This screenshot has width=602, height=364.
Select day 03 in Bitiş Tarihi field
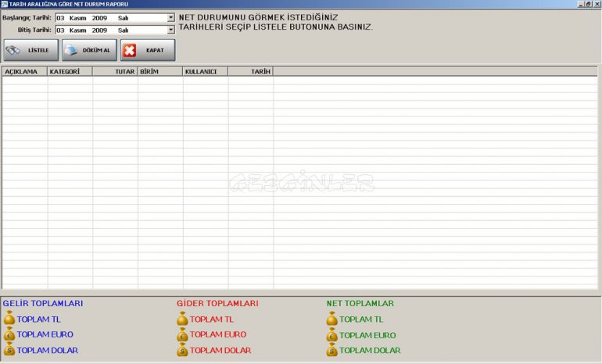click(60, 30)
